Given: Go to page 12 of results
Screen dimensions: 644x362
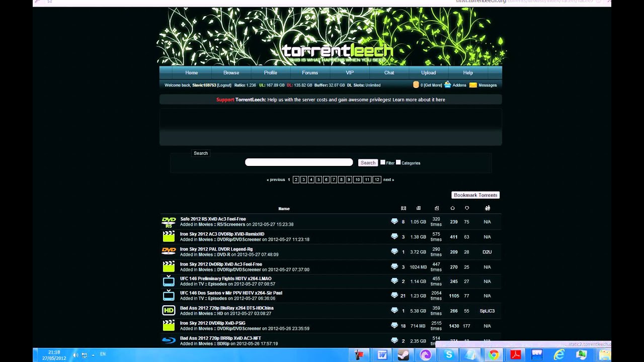Looking at the screenshot, I should click(377, 179).
